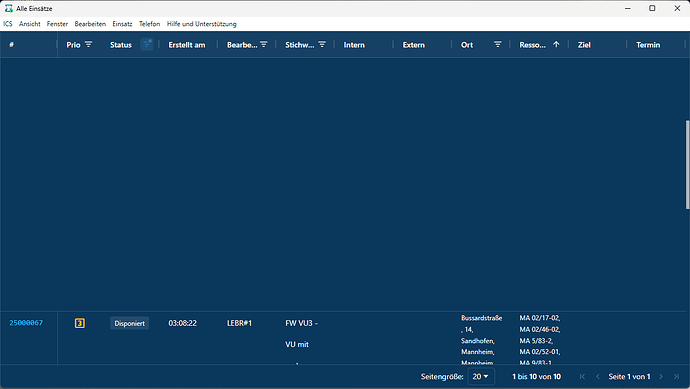
Task: Sort by Erstellt am column header
Action: pos(187,45)
